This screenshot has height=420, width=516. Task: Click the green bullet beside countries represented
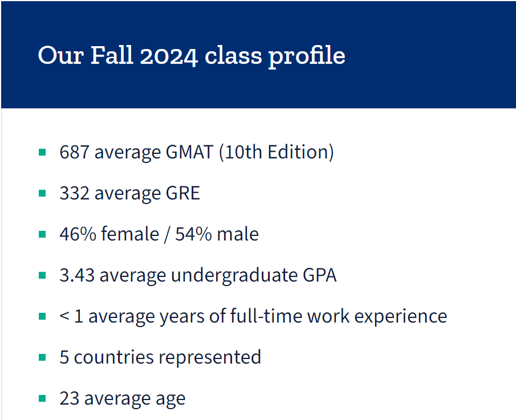[x=42, y=357]
